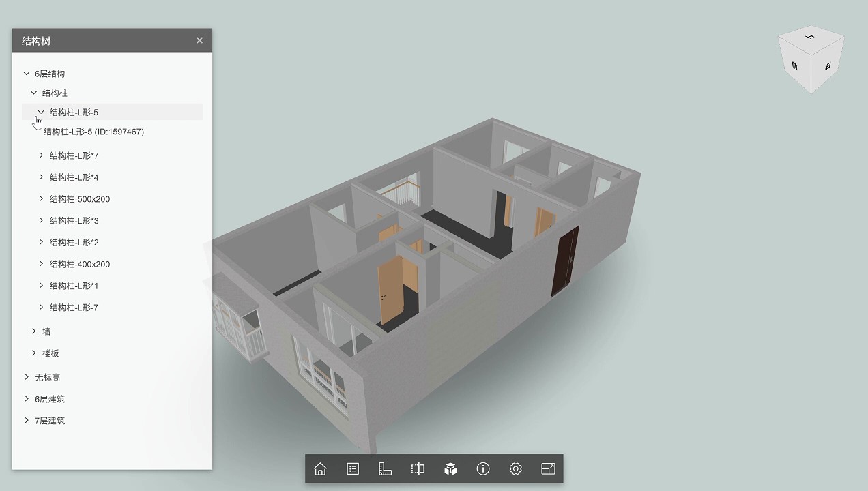Open the settings gear in bottom toolbar
868x491 pixels.
[x=516, y=468]
